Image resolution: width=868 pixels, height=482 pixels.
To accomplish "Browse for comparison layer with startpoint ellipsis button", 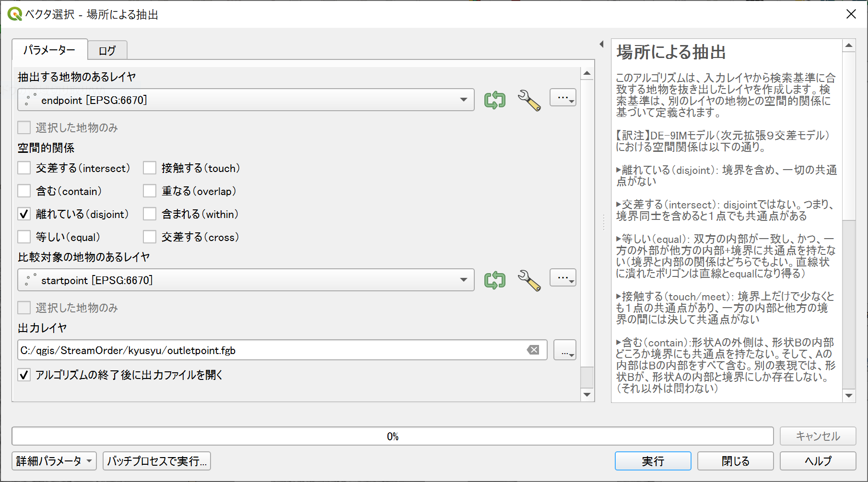I will pos(563,278).
